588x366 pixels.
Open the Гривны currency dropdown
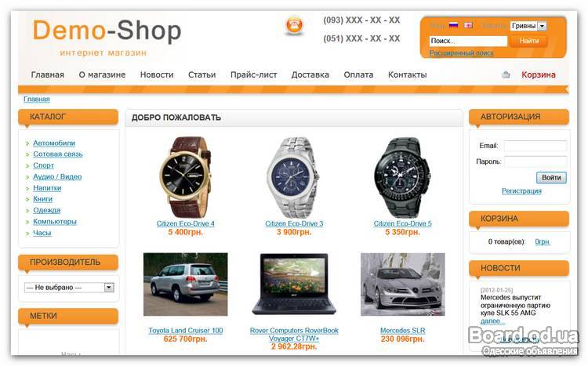[x=528, y=26]
